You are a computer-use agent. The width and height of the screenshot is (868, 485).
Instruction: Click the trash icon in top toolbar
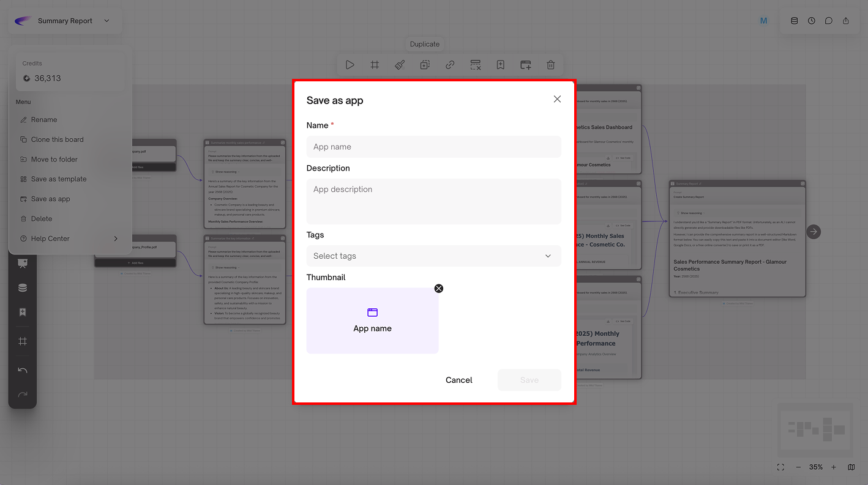(x=551, y=65)
